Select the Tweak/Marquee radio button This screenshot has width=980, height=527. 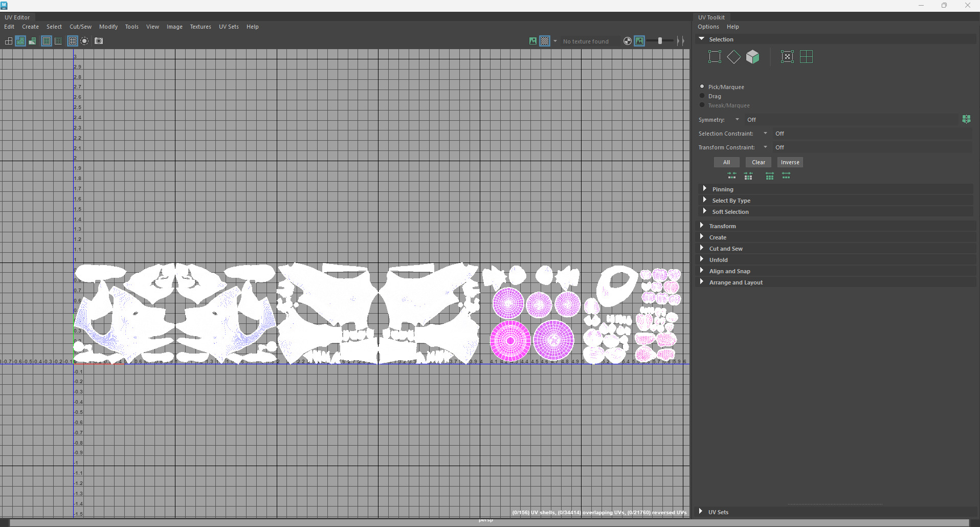point(702,105)
